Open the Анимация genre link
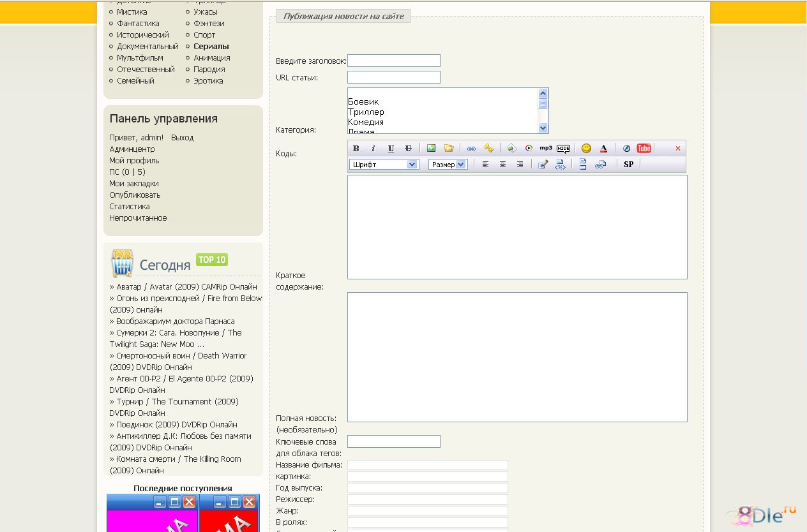Image resolution: width=807 pixels, height=532 pixels. click(x=212, y=58)
